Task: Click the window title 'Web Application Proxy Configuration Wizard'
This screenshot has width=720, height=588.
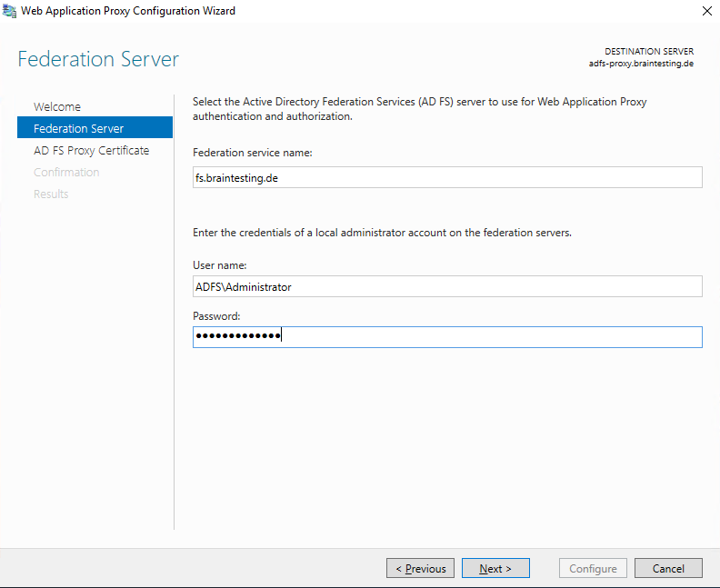Action: pos(128,11)
